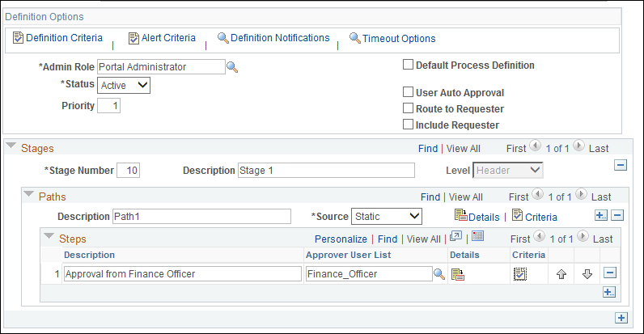
Task: Click the Definition Criteria icon
Action: tap(18, 38)
